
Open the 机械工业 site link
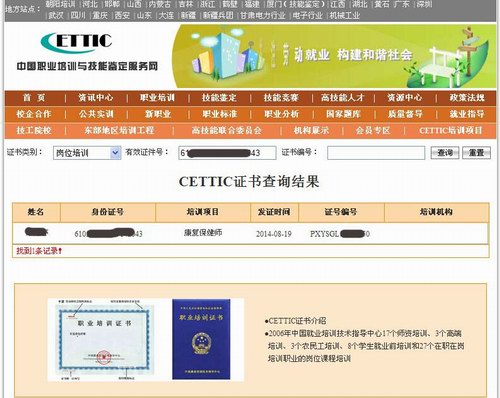tap(345, 15)
